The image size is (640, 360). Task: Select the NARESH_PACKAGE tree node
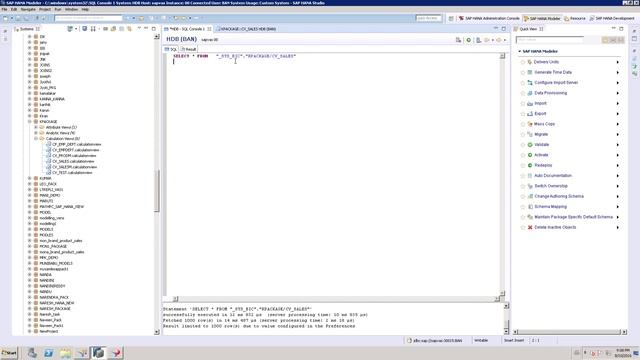click(55, 309)
